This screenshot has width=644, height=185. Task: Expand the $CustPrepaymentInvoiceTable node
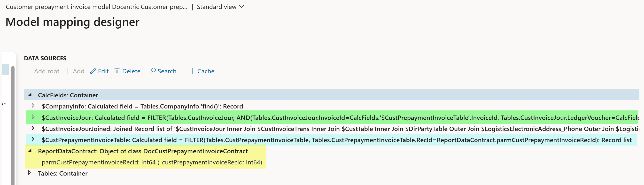point(33,139)
